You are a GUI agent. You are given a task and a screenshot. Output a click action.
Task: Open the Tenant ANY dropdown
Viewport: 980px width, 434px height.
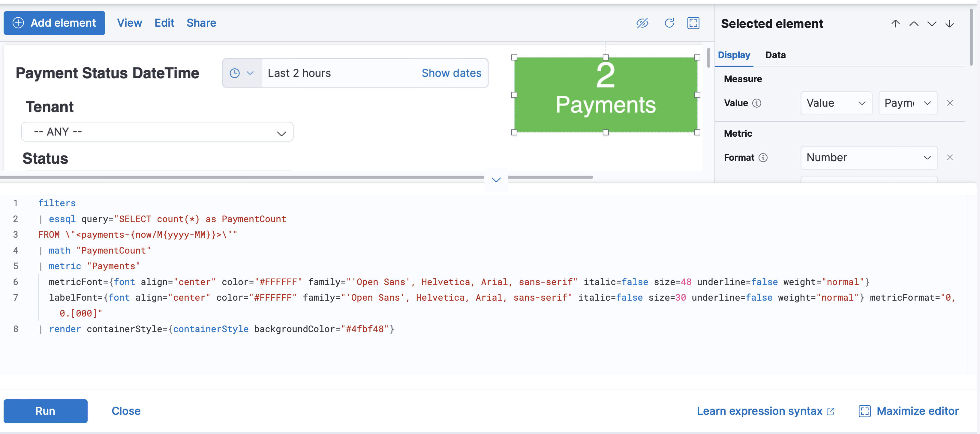(157, 132)
